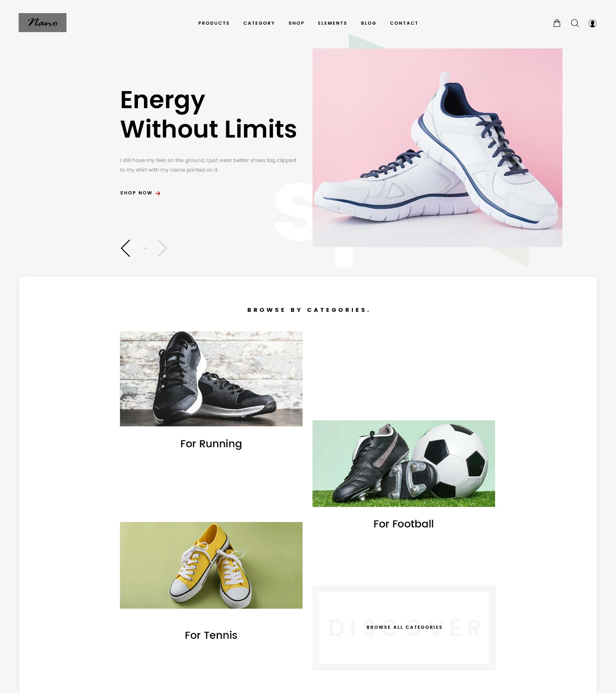Screen dimensions: 616x693
Task: Click the white sneaker hero image
Action: pyautogui.click(x=437, y=147)
